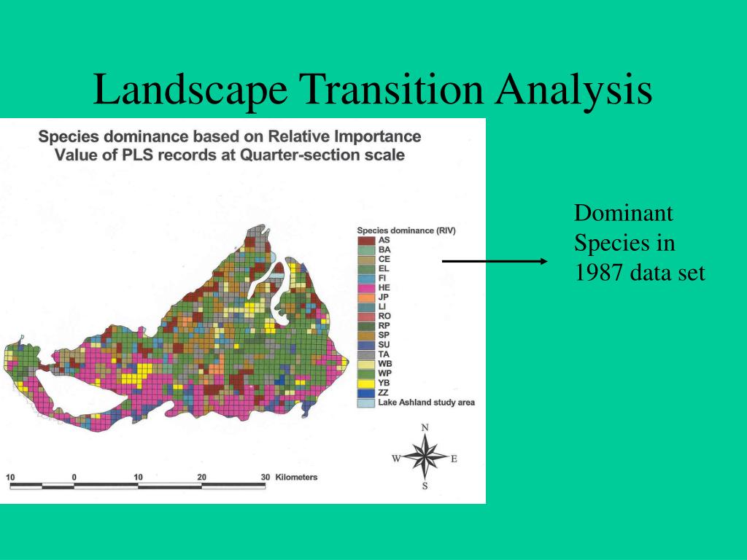Click the "20" scale bar number
Screen dimensions: 747x560
tap(201, 477)
